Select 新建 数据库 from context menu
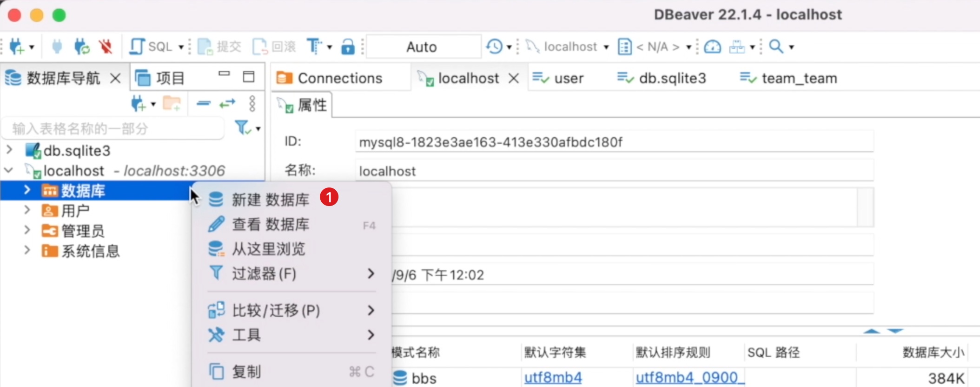The image size is (980, 387). coord(271,200)
